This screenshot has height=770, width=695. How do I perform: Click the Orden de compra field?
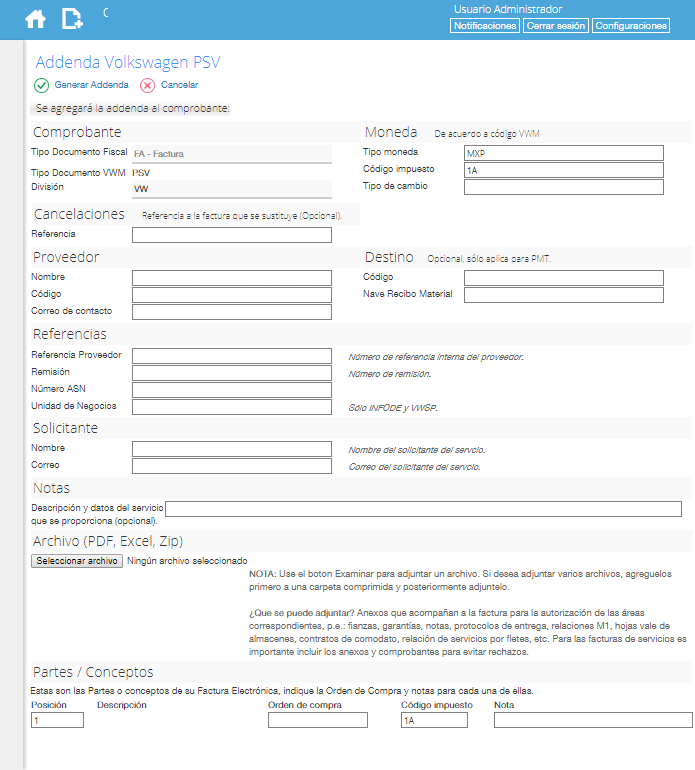click(318, 720)
